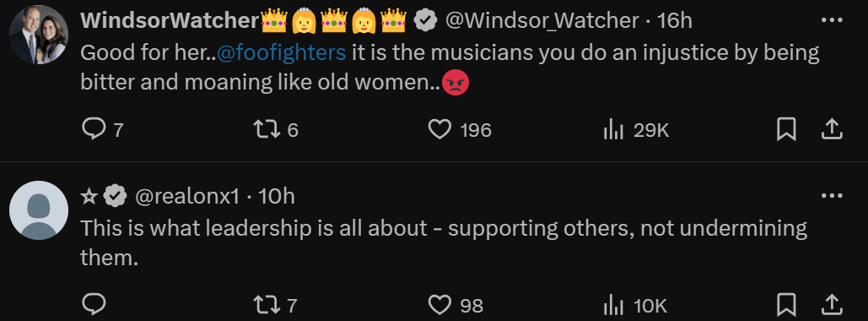Reply to the @realonx1 tweet
868x321 pixels.
[x=94, y=304]
